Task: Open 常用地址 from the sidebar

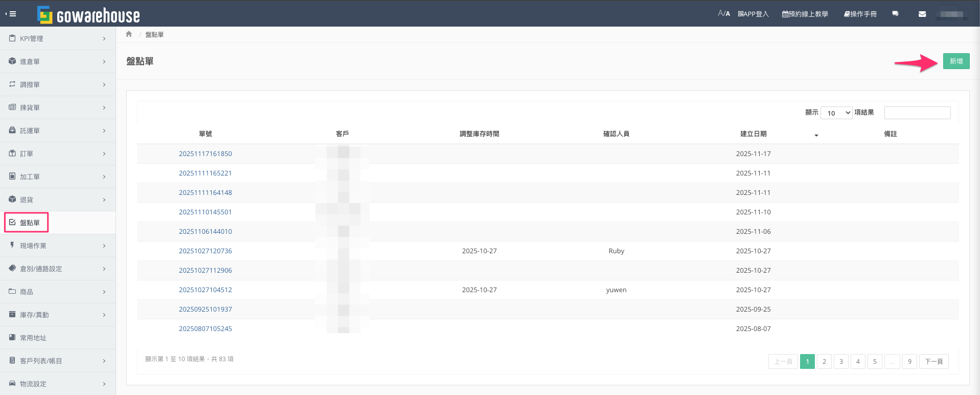Action: [x=33, y=338]
